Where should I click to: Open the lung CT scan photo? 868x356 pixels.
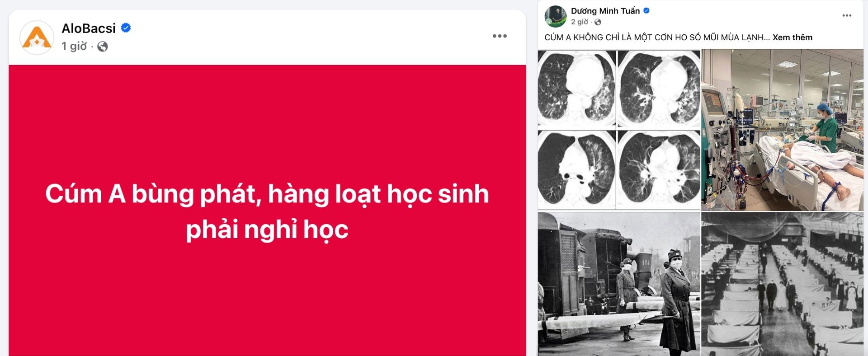pos(619,130)
